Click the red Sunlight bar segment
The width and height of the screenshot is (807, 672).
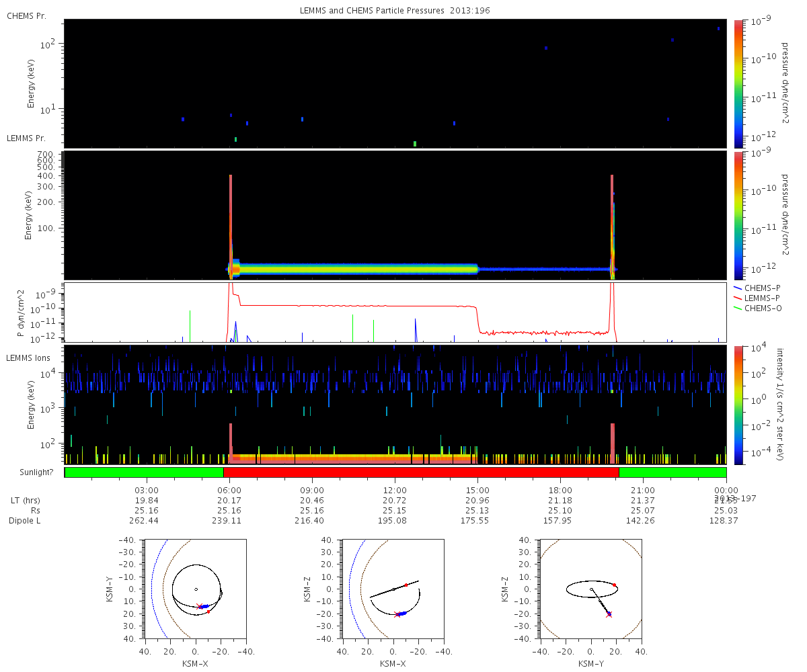421,472
